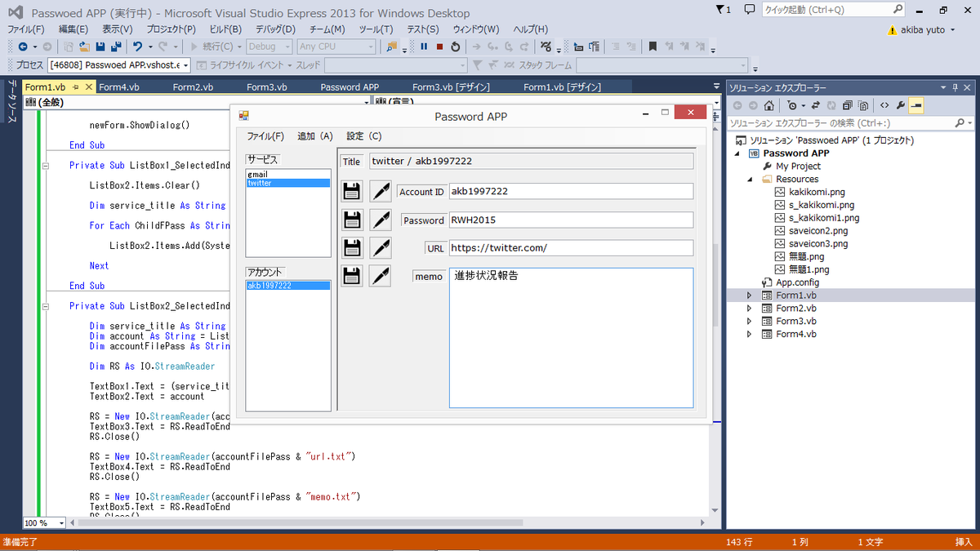This screenshot has height=551, width=980.
Task: Pause debugging with the Break All button
Action: coord(424,47)
